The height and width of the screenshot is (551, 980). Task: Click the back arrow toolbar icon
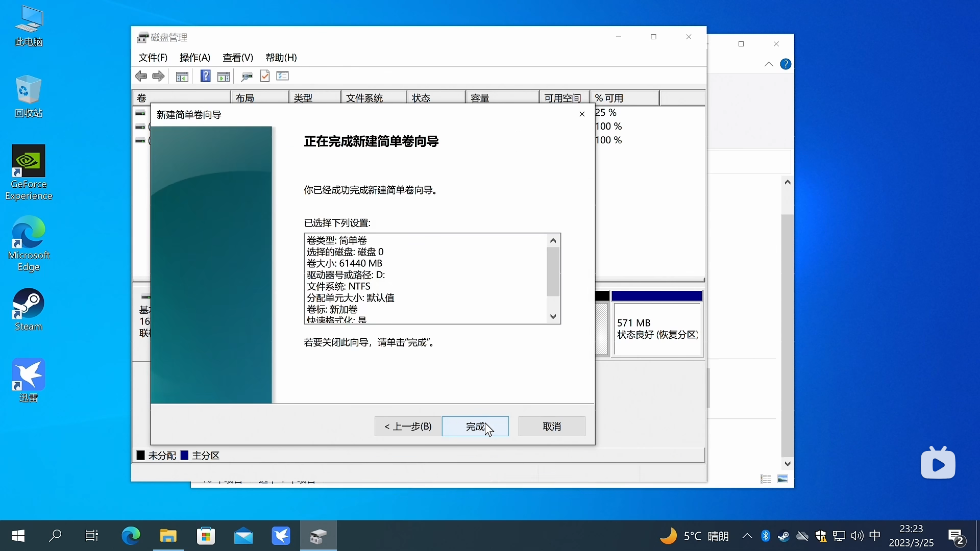[141, 76]
